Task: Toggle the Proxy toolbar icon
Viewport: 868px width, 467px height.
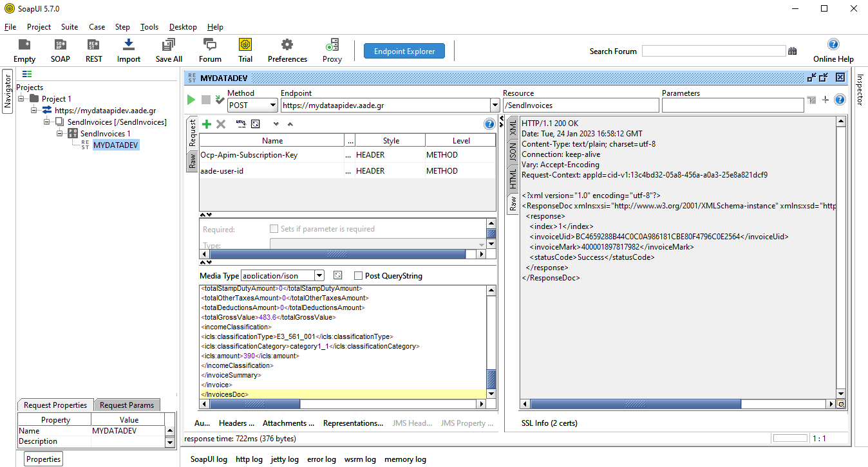Action: [x=332, y=50]
